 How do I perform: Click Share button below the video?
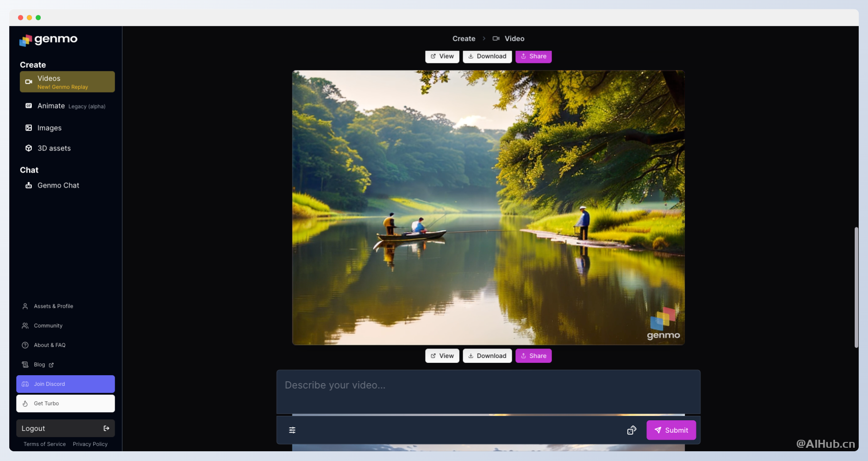pyautogui.click(x=533, y=356)
